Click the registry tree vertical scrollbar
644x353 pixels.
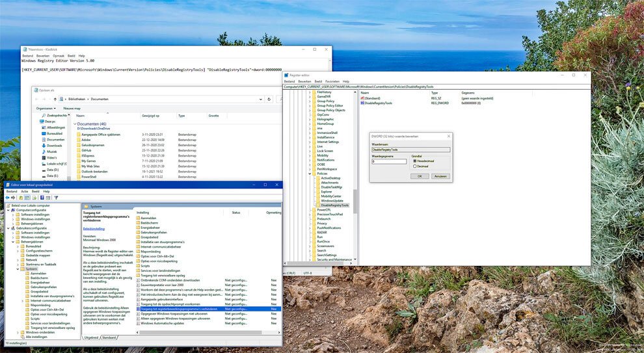pyautogui.click(x=355, y=201)
